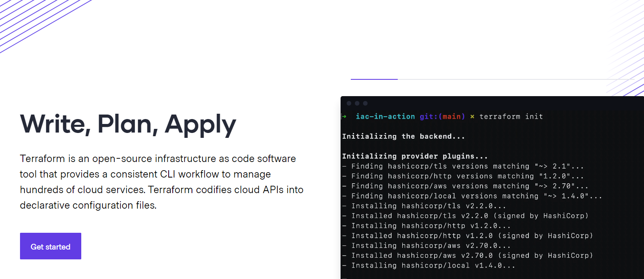This screenshot has width=644, height=279.
Task: Click the second terminal window dot
Action: (357, 103)
